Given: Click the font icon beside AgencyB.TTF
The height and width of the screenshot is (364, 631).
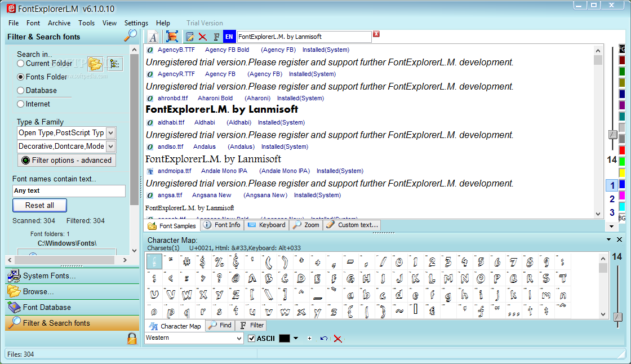Looking at the screenshot, I should click(150, 50).
